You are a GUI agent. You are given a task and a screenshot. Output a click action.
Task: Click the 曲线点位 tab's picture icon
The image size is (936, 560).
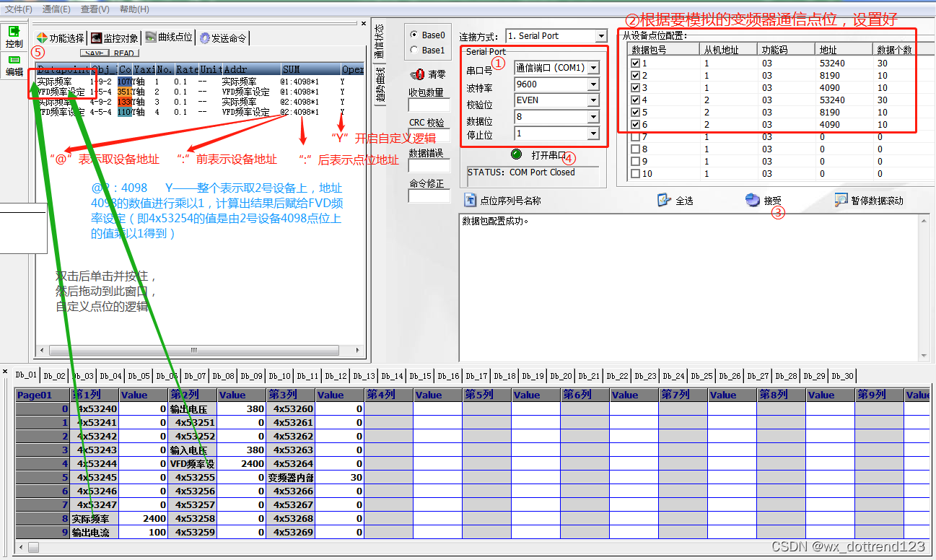tap(150, 38)
